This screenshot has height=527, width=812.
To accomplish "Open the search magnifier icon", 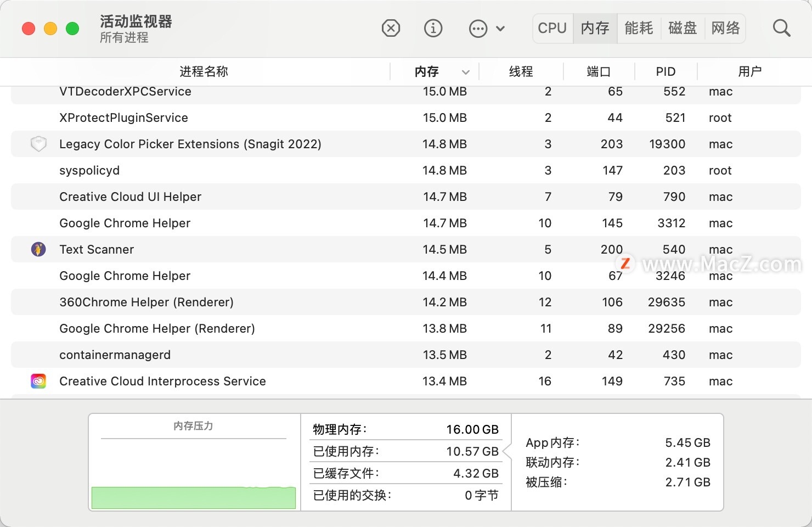I will click(x=781, y=28).
